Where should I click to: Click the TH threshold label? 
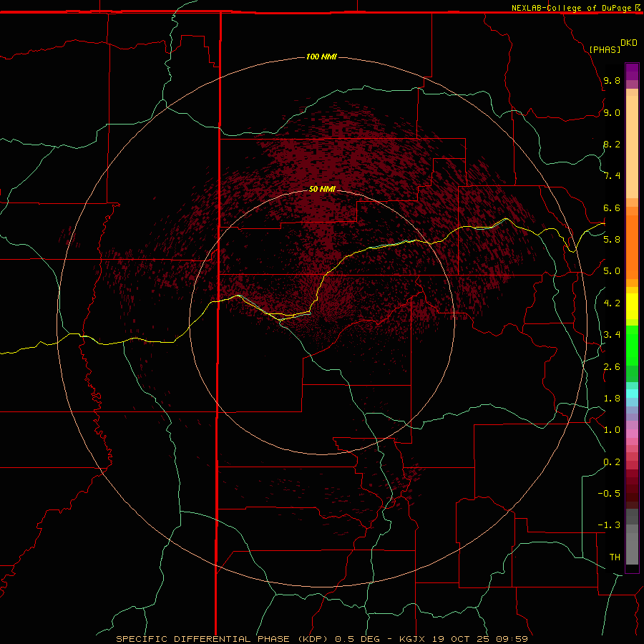[615, 557]
